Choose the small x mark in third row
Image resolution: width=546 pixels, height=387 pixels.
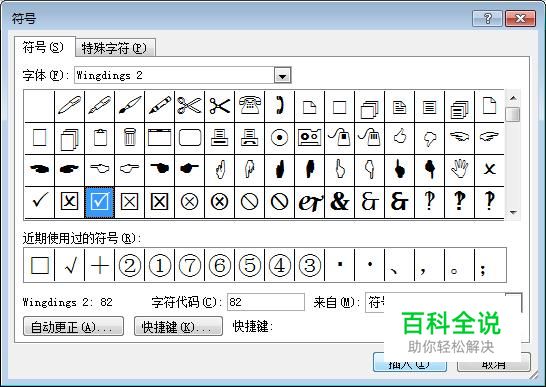[x=489, y=170]
